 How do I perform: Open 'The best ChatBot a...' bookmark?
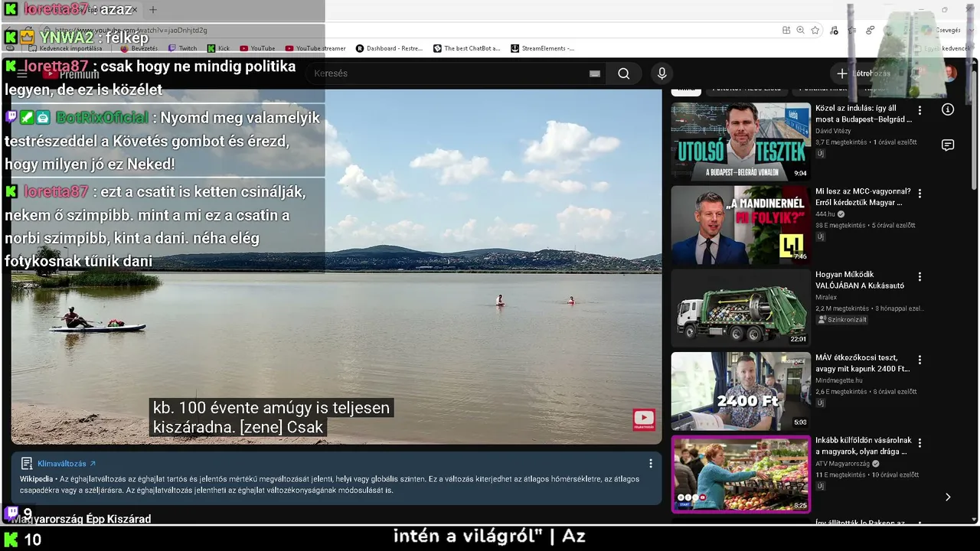click(466, 48)
